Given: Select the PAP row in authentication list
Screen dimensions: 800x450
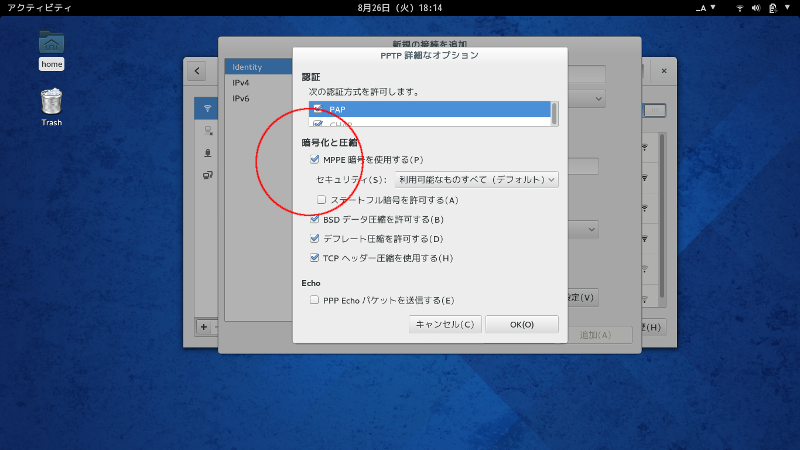Looking at the screenshot, I should click(x=430, y=109).
